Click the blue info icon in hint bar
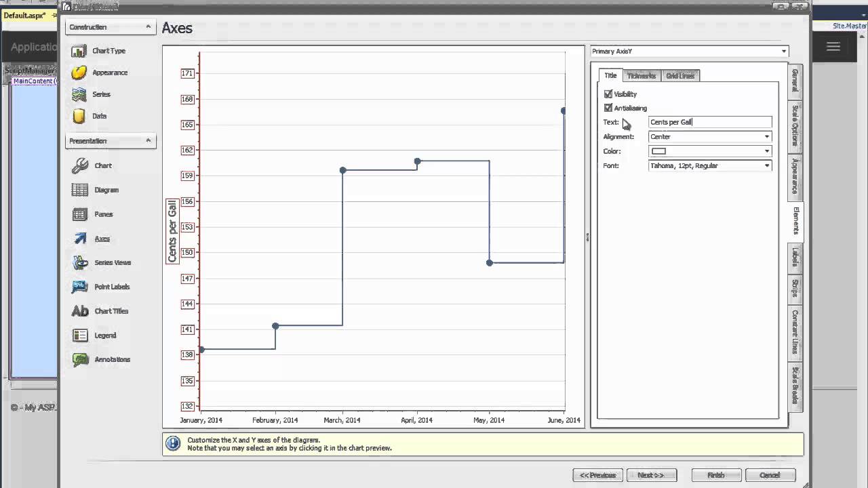The width and height of the screenshot is (868, 488). click(174, 444)
